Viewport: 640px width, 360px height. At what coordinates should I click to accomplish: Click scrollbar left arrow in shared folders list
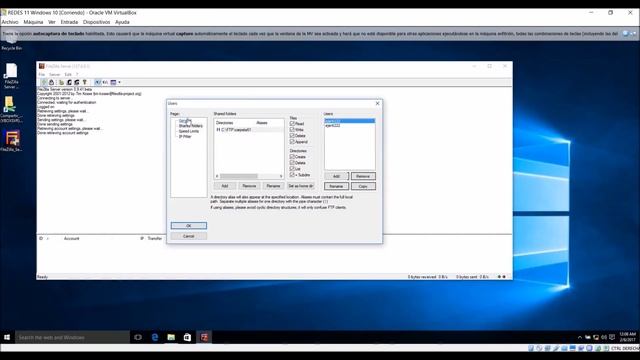pos(217,176)
